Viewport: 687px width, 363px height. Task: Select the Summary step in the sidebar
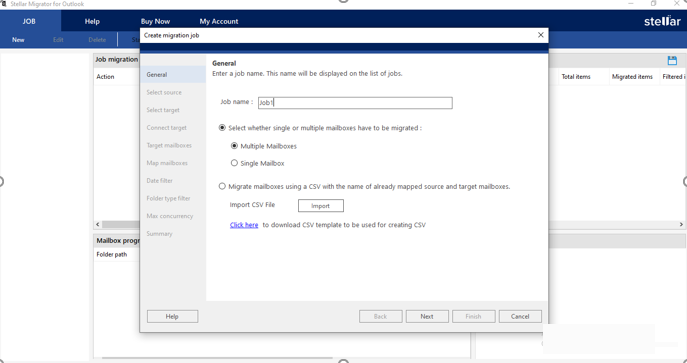[159, 233]
